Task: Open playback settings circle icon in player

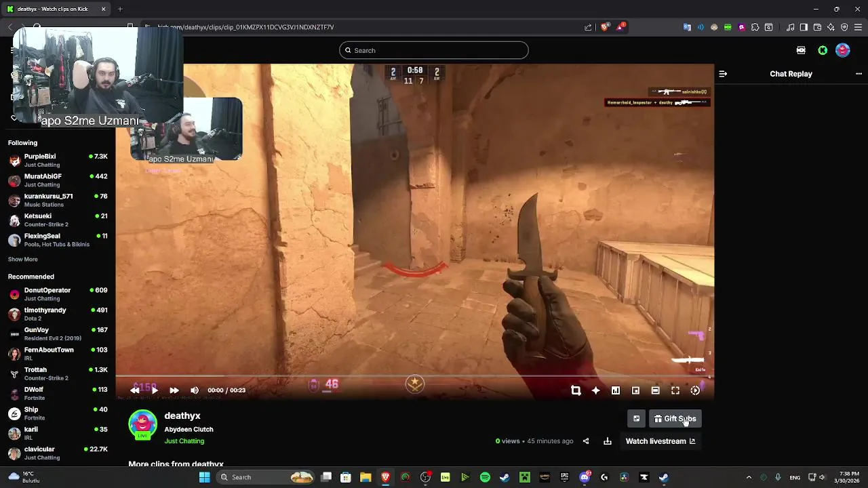Action: 695,390
